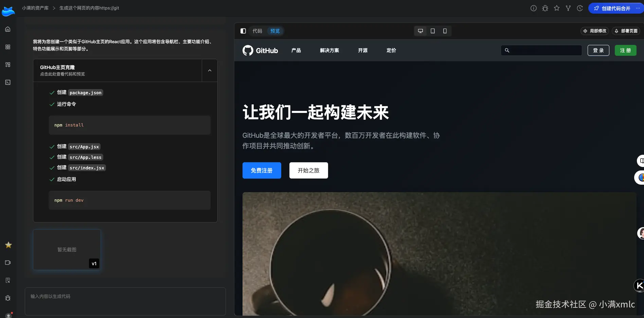Click the bug icon in the top bar
This screenshot has width=644, height=318.
(x=545, y=8)
